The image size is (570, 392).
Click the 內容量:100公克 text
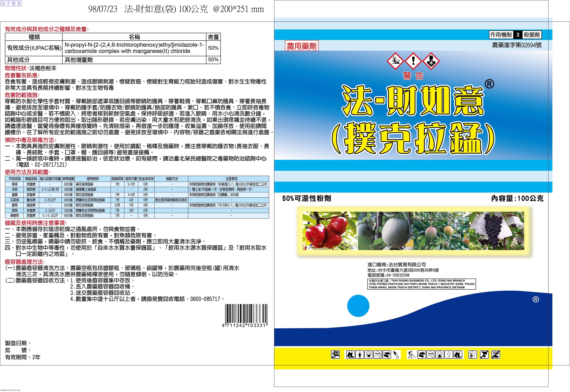pyautogui.click(x=517, y=198)
